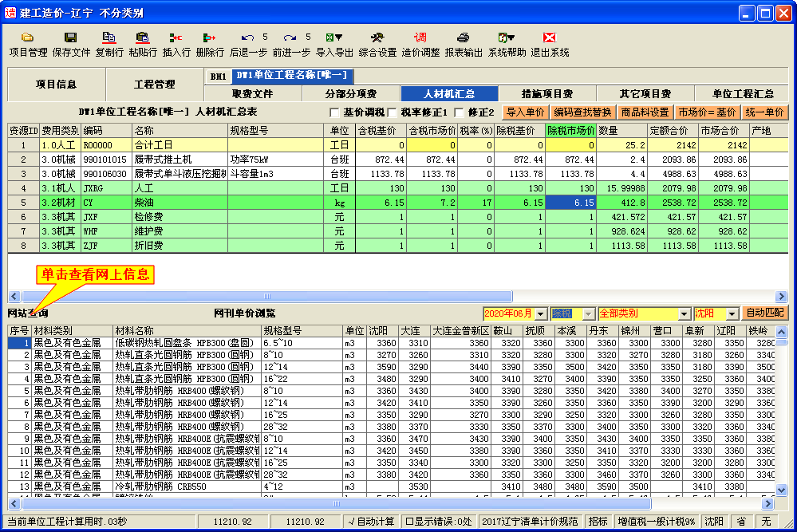This screenshot has height=532, width=797.
Task: Open the 沈阳 city dropdown
Action: click(x=732, y=314)
